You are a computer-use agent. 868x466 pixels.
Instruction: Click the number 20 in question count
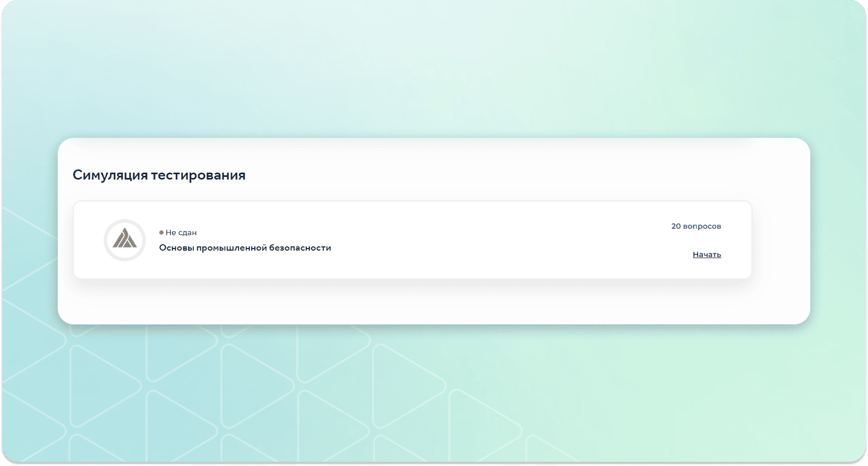676,226
